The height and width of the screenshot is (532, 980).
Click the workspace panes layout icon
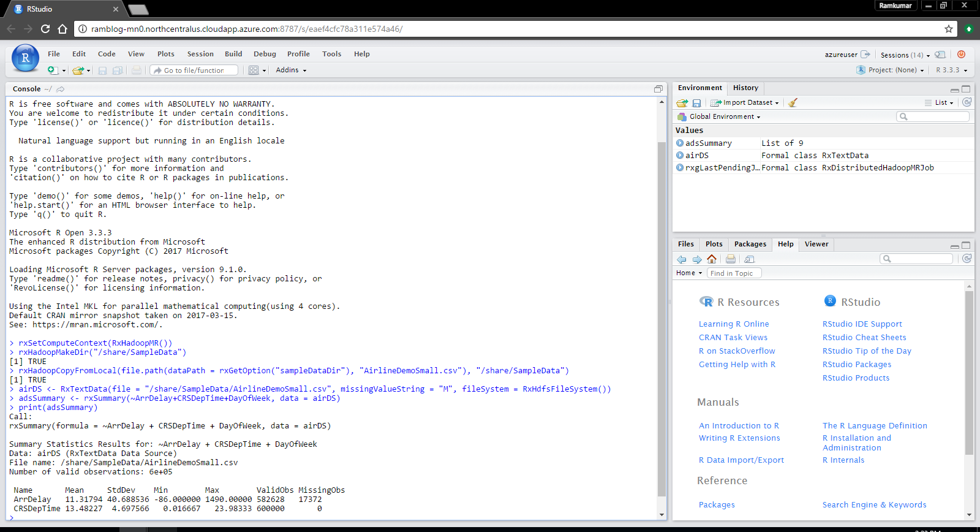tap(254, 70)
